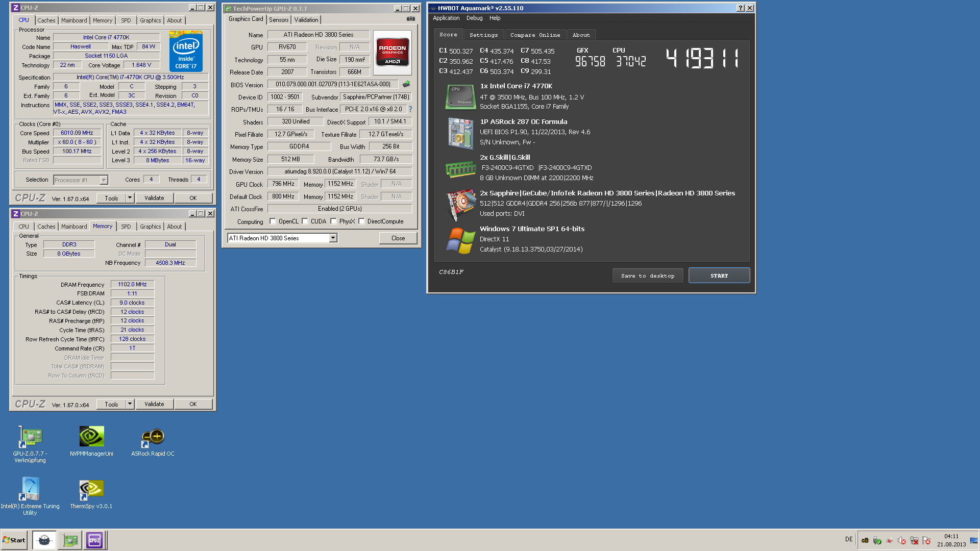Click the graphics card icon in Aquamark
Screen dimensions: 980x551
(460, 204)
